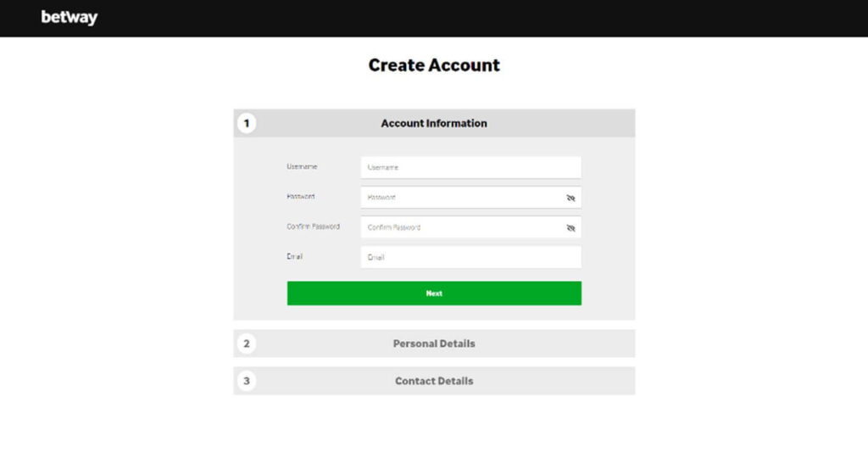Click the black top header bar
The image size is (868, 453).
pos(434,19)
